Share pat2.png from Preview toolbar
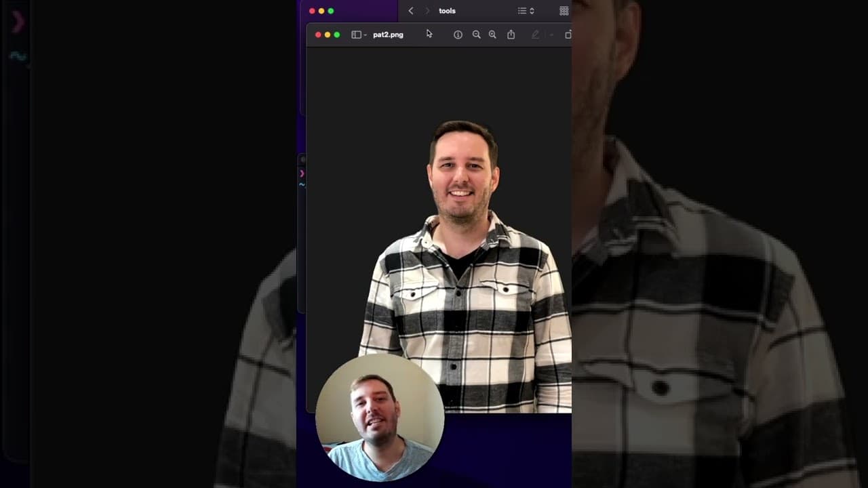 pos(511,35)
